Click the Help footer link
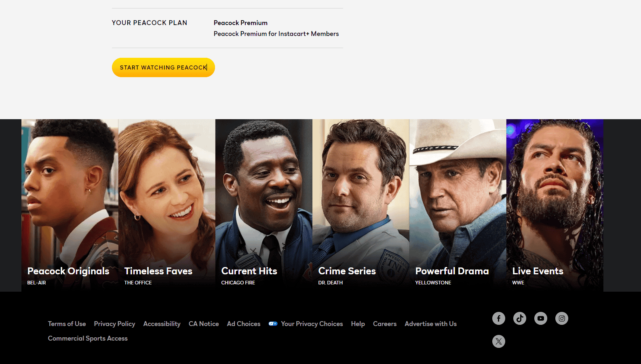Viewport: 641px width, 364px height. click(358, 324)
